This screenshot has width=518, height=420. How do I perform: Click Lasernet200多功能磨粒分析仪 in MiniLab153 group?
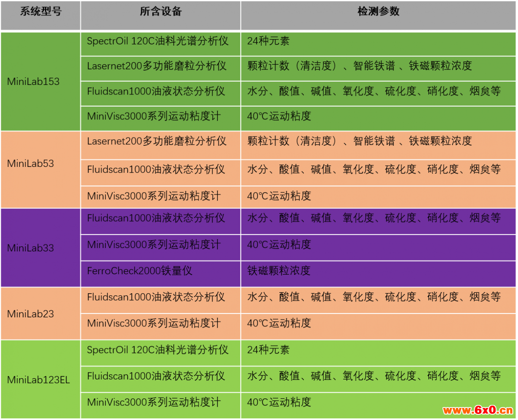(161, 69)
